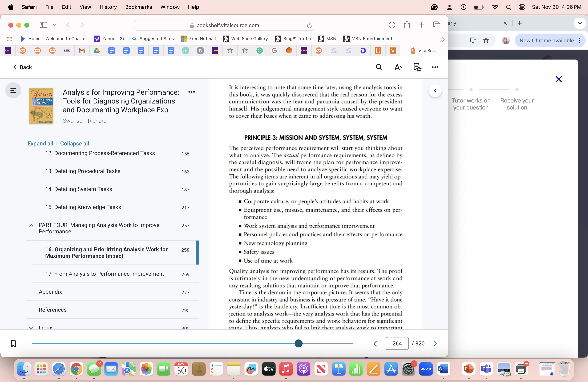The width and height of the screenshot is (588, 382).
Task: Expand the Index entry
Action: click(x=31, y=328)
